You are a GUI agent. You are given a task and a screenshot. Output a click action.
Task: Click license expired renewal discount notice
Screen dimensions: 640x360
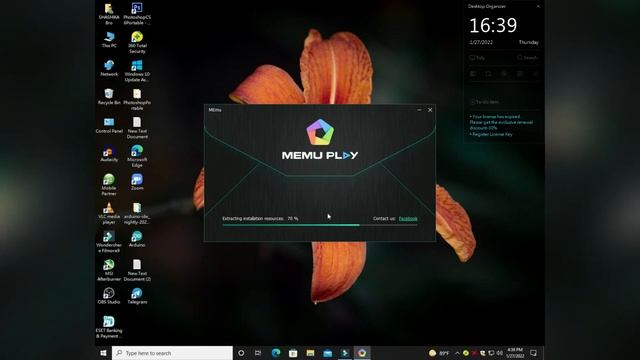point(501,122)
